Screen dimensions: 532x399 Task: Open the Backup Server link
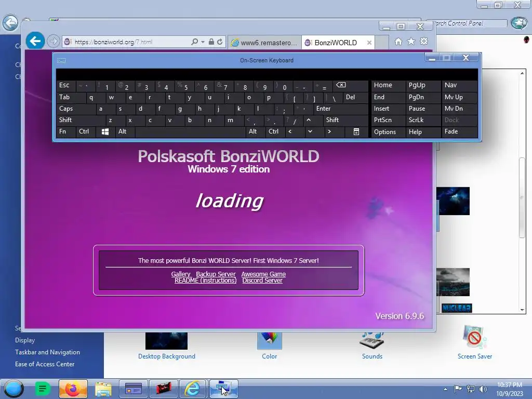(216, 274)
